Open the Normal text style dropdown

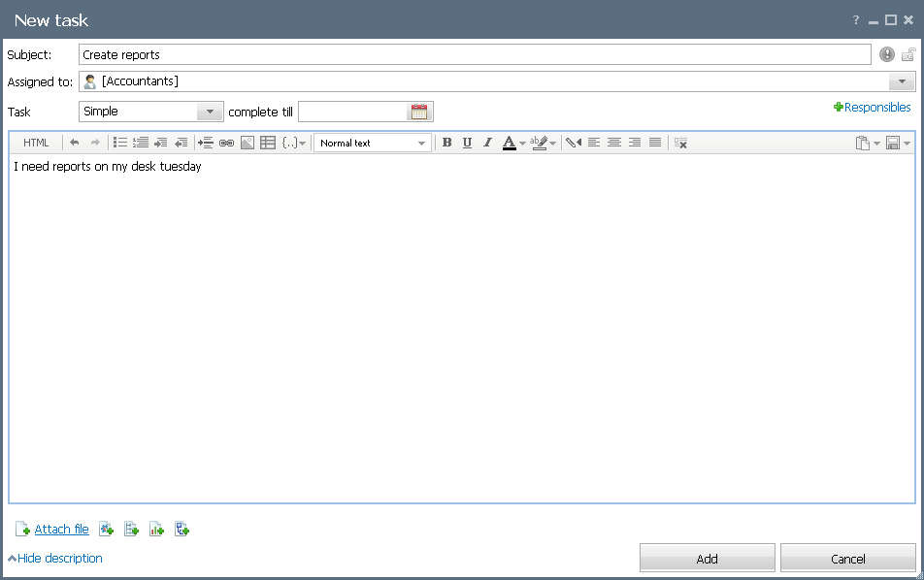pyautogui.click(x=373, y=143)
